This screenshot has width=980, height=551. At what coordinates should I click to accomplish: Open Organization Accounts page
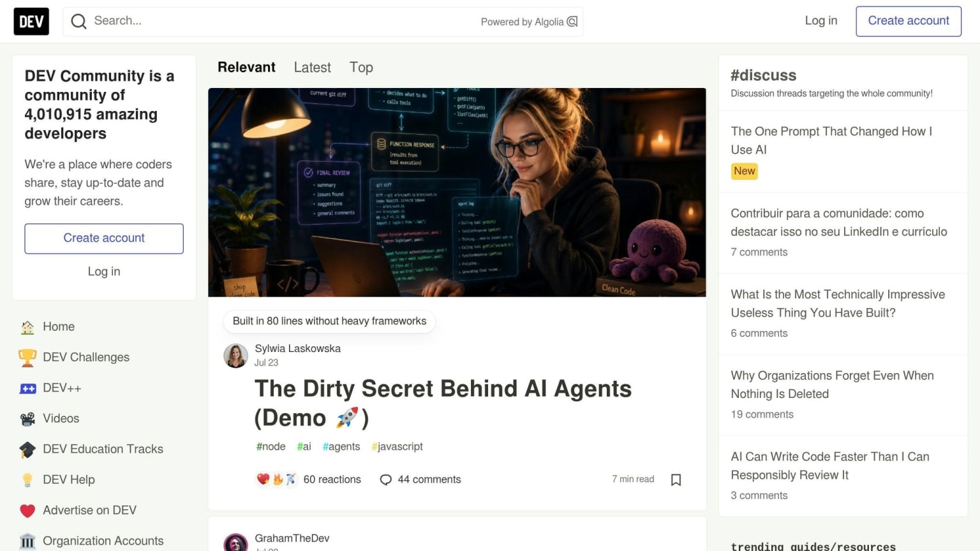pyautogui.click(x=104, y=541)
